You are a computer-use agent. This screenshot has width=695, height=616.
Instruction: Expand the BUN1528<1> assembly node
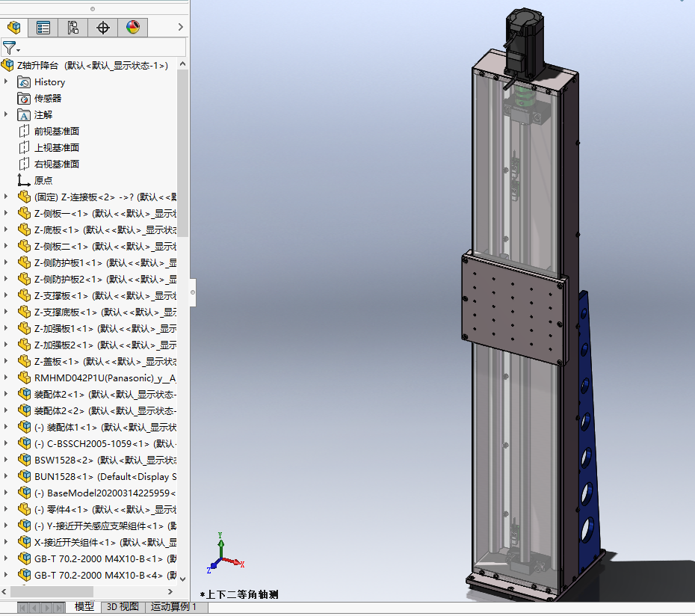point(6,475)
